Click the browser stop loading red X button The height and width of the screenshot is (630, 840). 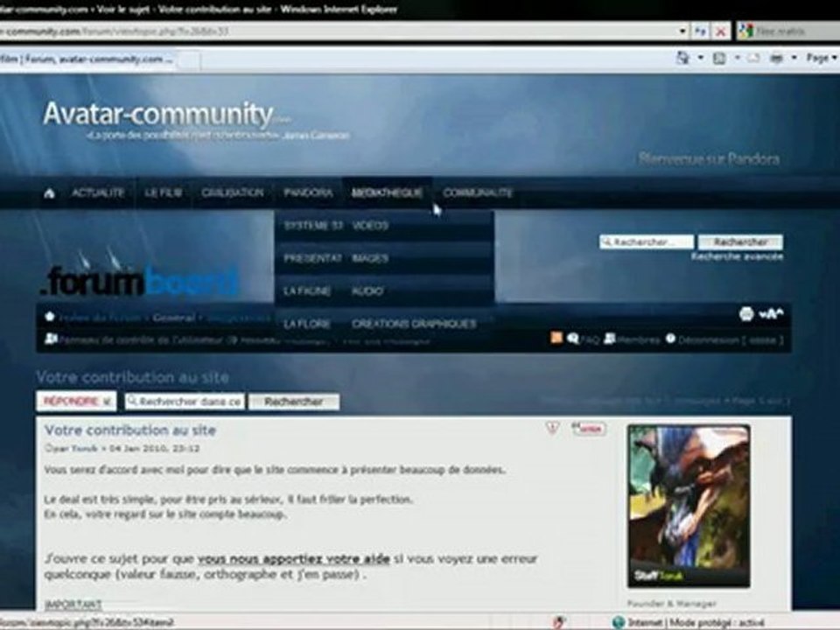coord(720,31)
